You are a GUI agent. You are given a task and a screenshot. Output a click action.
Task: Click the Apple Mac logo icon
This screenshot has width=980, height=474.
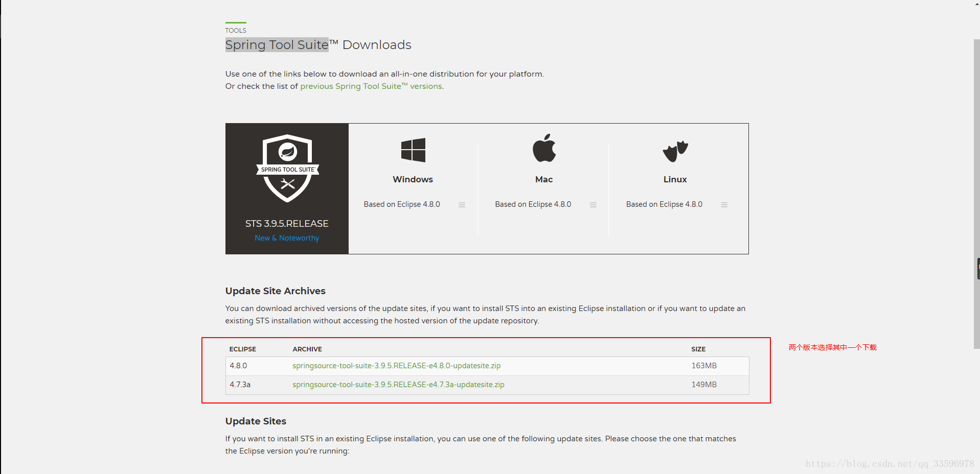coord(544,148)
